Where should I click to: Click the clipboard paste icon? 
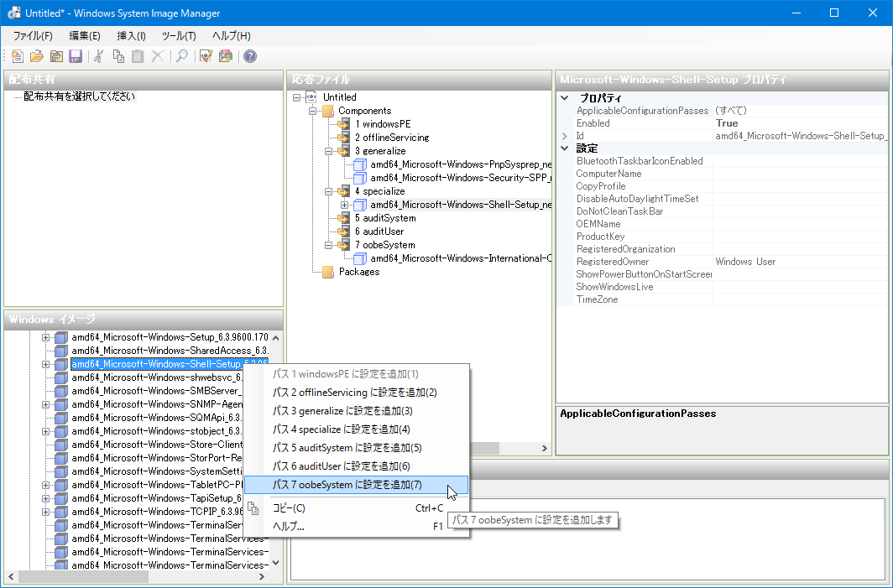[138, 56]
